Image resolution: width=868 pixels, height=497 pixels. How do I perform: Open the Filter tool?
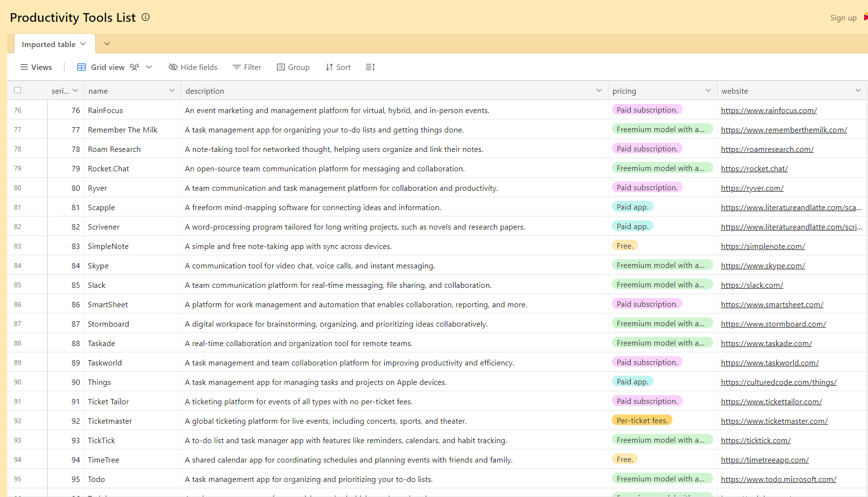tap(247, 67)
